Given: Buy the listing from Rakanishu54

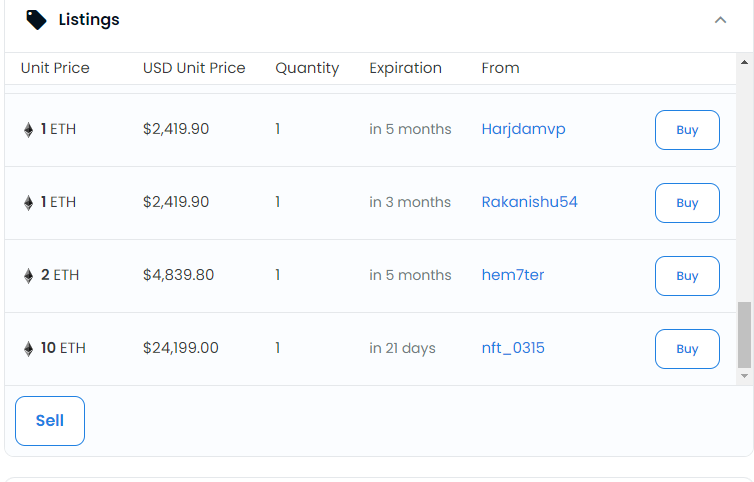Looking at the screenshot, I should (x=687, y=203).
